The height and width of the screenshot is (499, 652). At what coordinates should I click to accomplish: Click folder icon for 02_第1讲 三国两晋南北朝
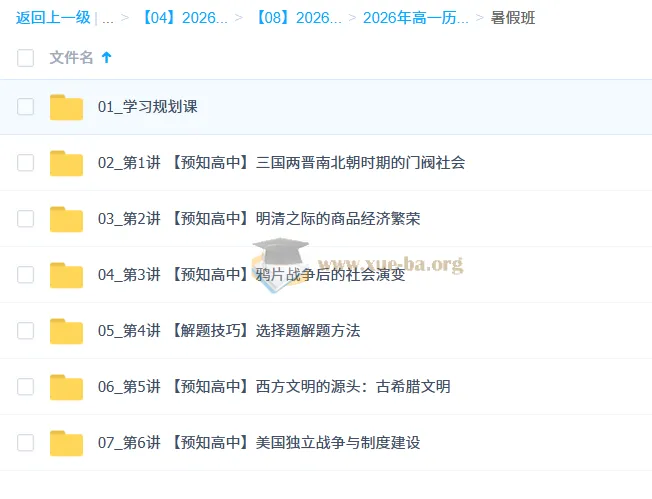tap(66, 163)
